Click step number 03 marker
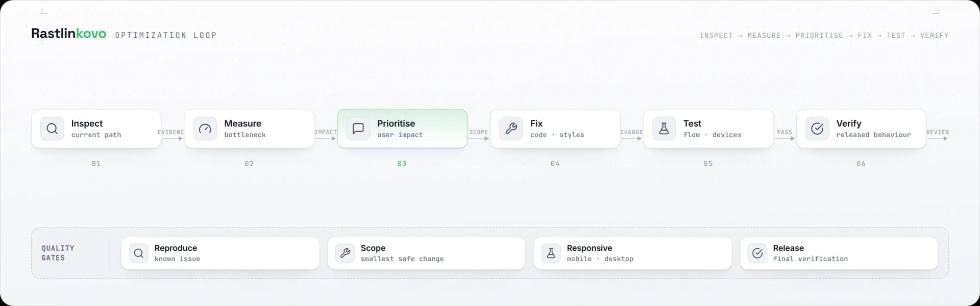 click(x=402, y=164)
